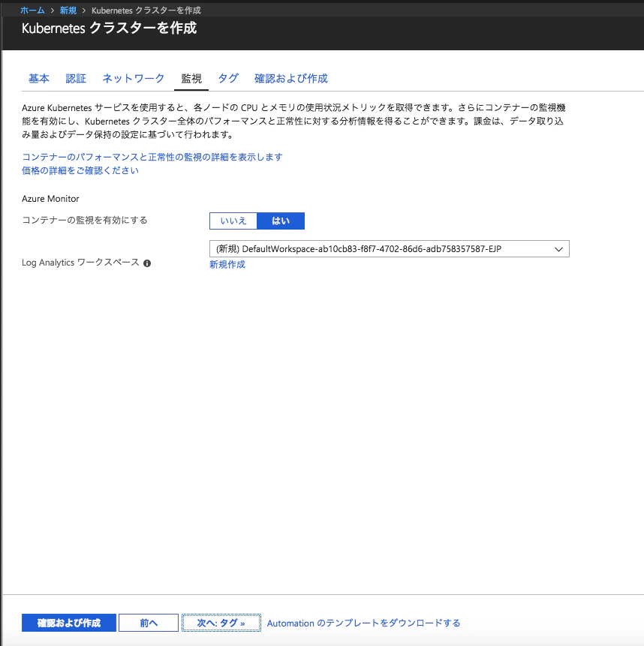644x646 pixels.
Task: Select はい for container monitoring
Action: point(281,221)
